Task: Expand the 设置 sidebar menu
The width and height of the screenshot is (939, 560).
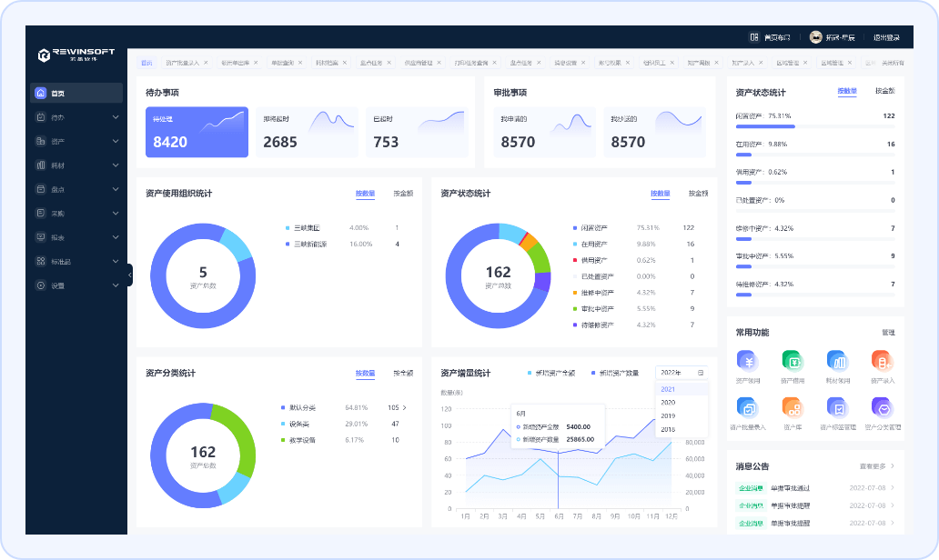Action: 76,285
